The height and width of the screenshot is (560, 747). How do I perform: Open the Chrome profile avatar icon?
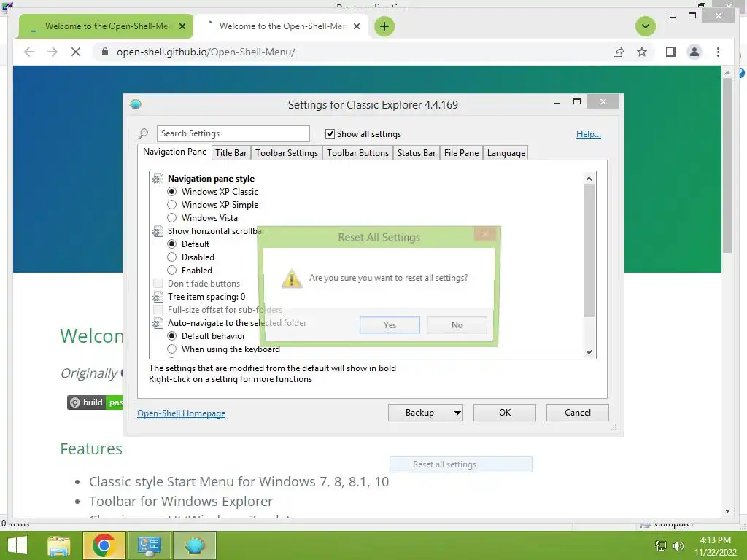(x=694, y=52)
